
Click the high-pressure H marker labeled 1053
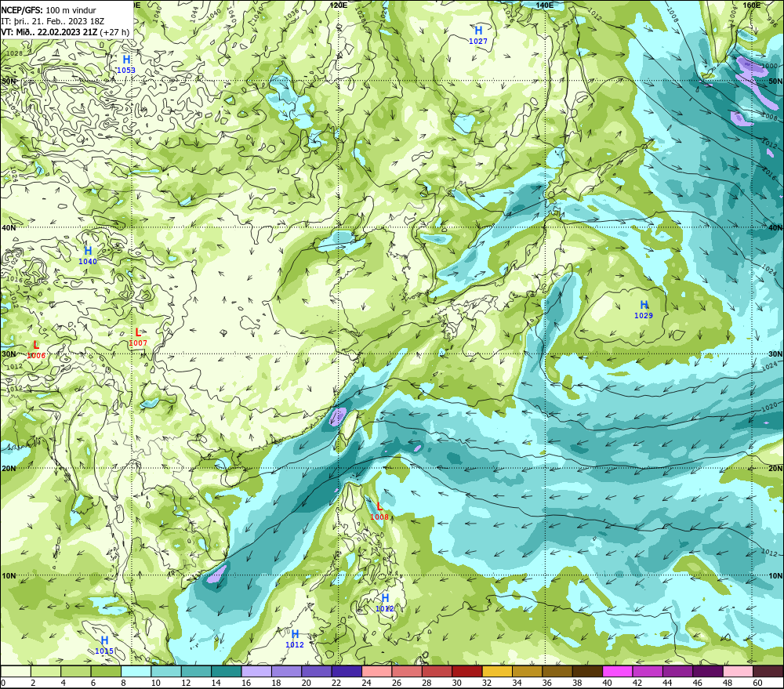click(126, 60)
